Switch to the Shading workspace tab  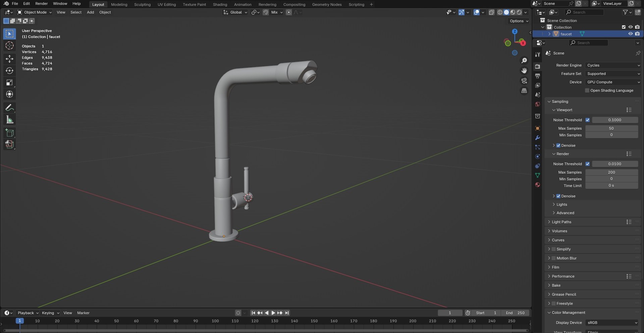coord(220,4)
